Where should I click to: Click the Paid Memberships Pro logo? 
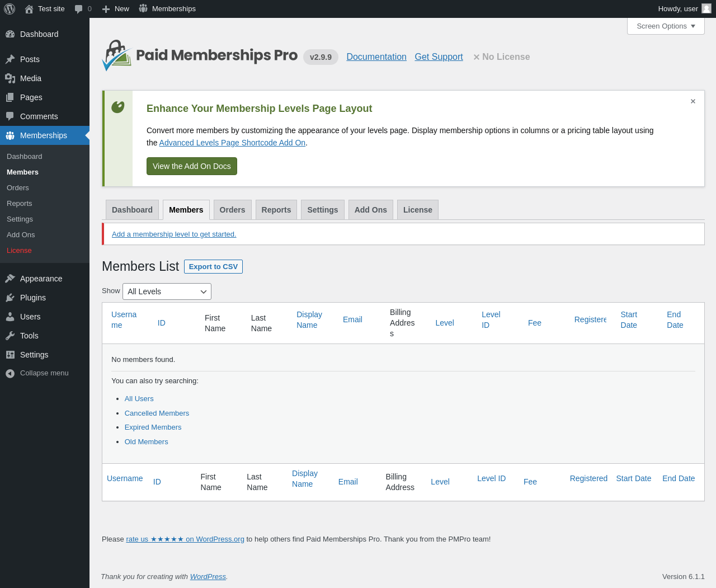coord(200,55)
